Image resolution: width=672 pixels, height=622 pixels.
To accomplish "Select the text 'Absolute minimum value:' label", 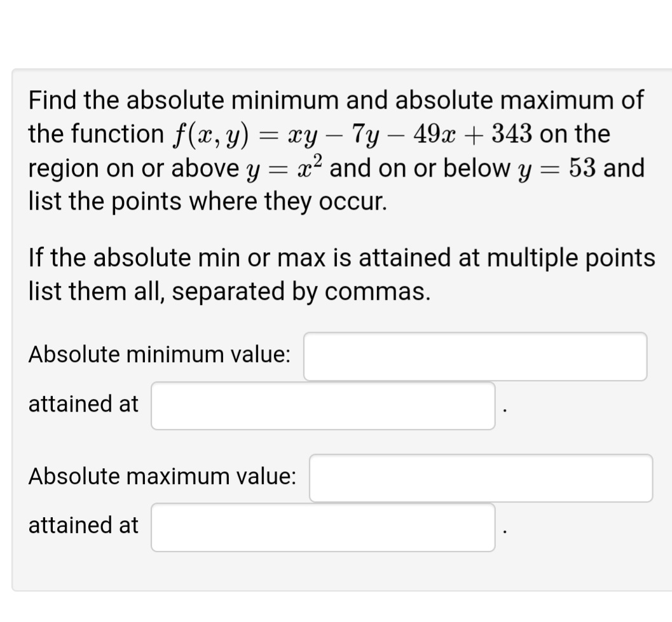I will [160, 355].
